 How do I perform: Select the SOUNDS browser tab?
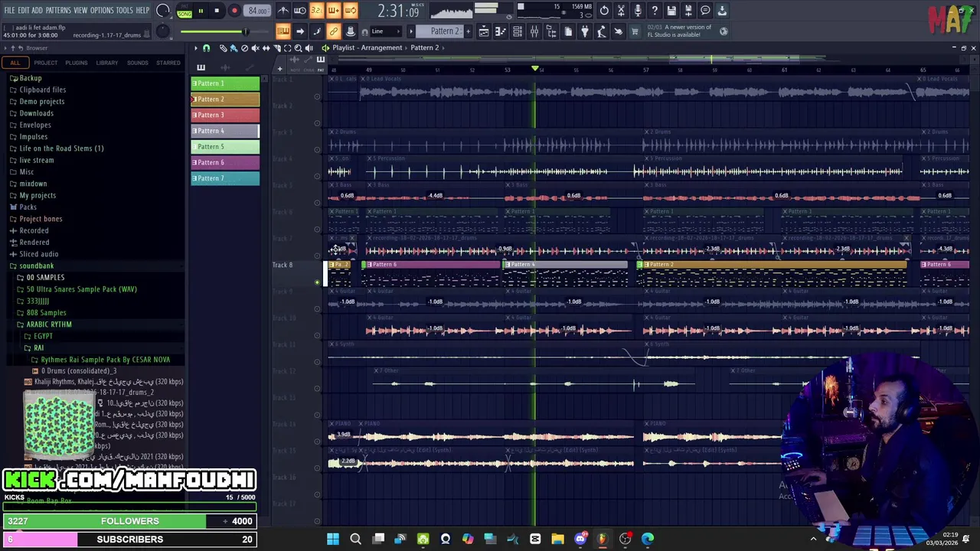[138, 63]
